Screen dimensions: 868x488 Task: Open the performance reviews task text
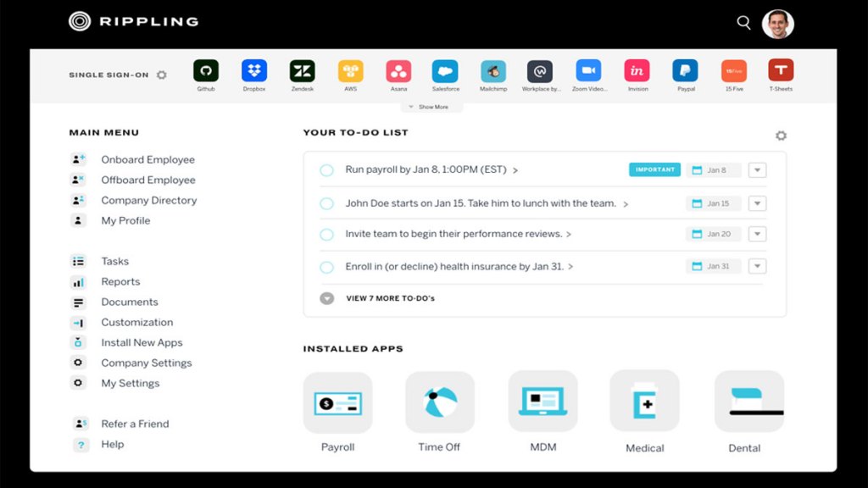[x=454, y=234]
